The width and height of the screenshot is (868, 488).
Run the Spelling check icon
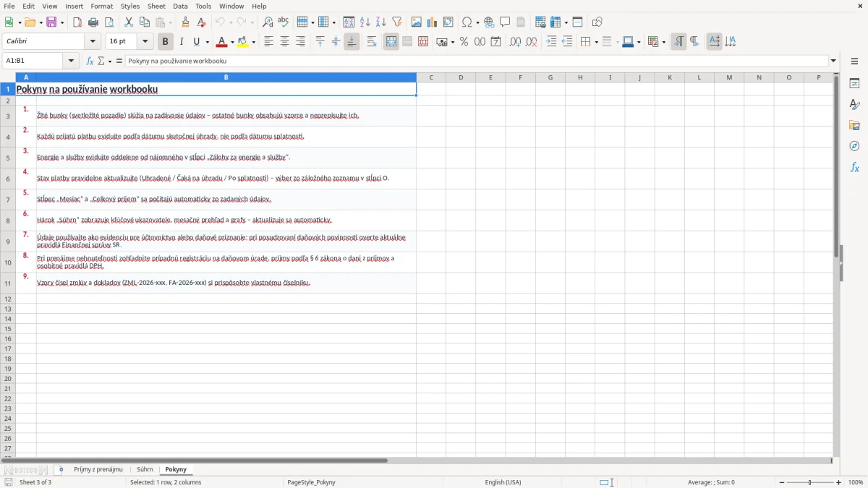click(x=283, y=22)
